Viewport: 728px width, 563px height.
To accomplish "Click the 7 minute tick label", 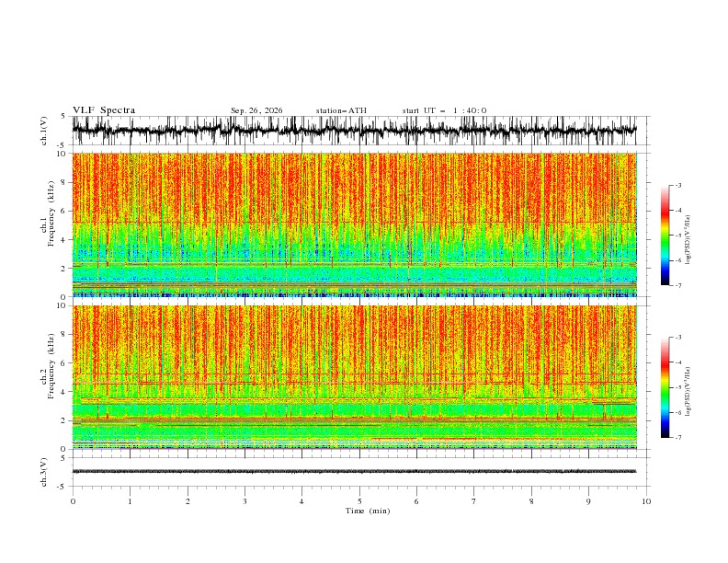I will [x=474, y=501].
